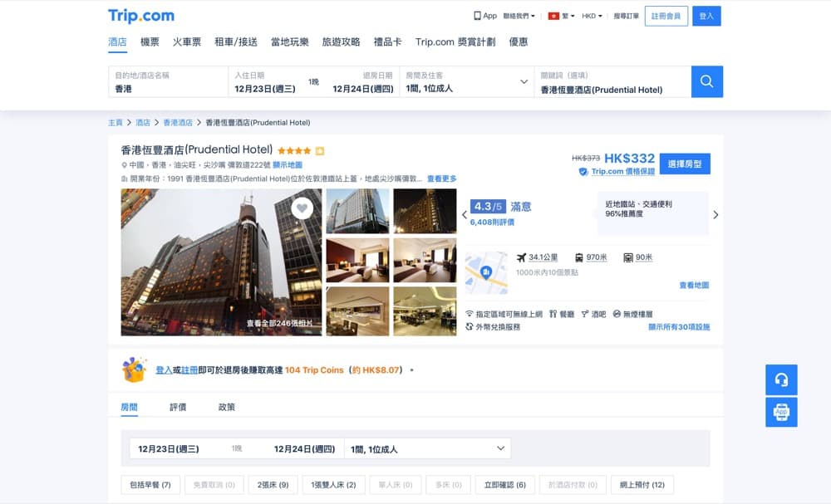
Task: Open the 禮品卡 navigation tab
Action: 387,42
